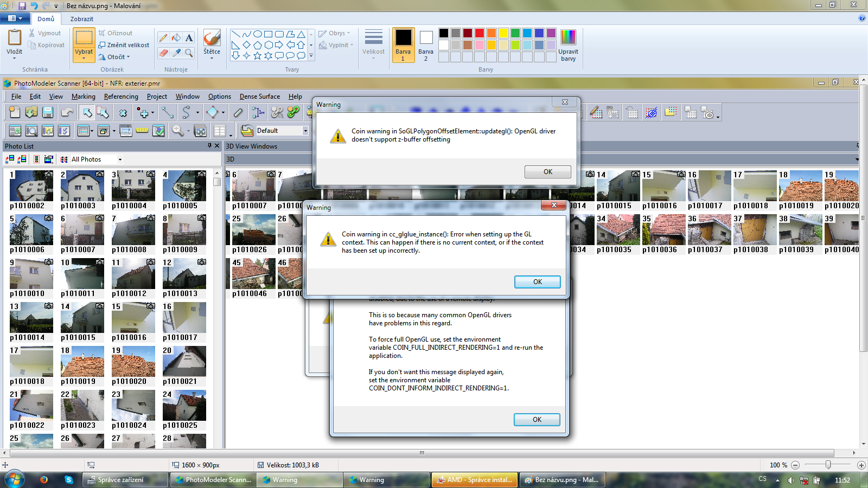Select the Fill bucket tool in Paint
The width and height of the screenshot is (868, 488).
pyautogui.click(x=176, y=37)
